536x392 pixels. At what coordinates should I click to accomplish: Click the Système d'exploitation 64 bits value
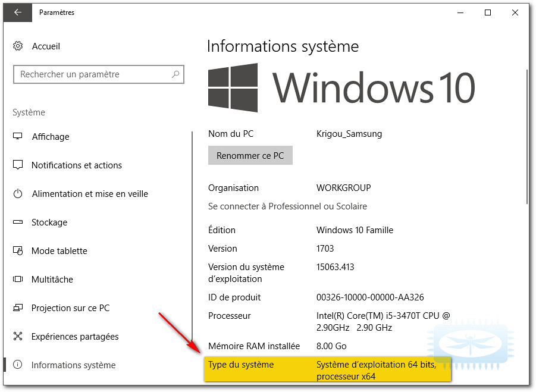click(x=377, y=371)
